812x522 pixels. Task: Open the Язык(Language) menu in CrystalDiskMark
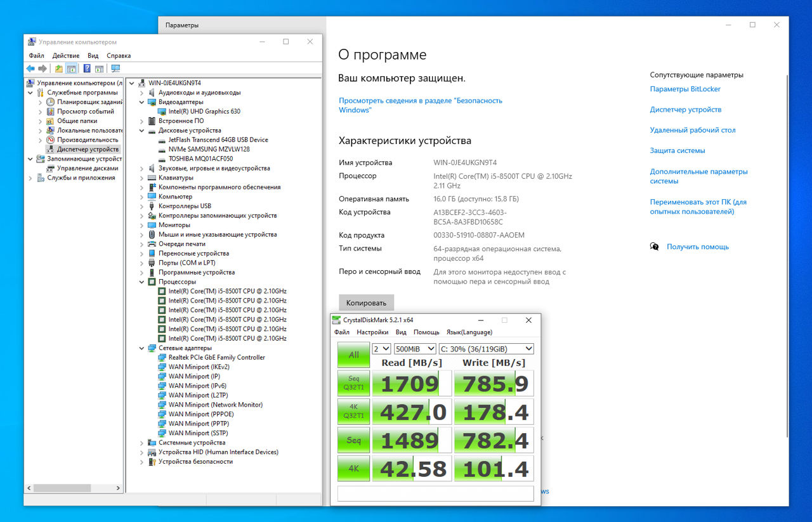click(x=469, y=332)
